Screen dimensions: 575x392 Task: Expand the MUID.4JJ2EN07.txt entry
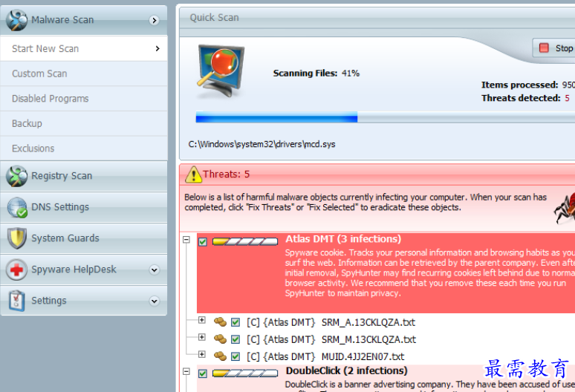201,354
